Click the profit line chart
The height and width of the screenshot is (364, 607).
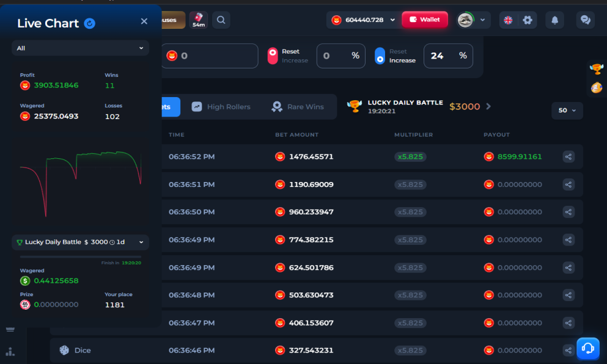pyautogui.click(x=81, y=184)
